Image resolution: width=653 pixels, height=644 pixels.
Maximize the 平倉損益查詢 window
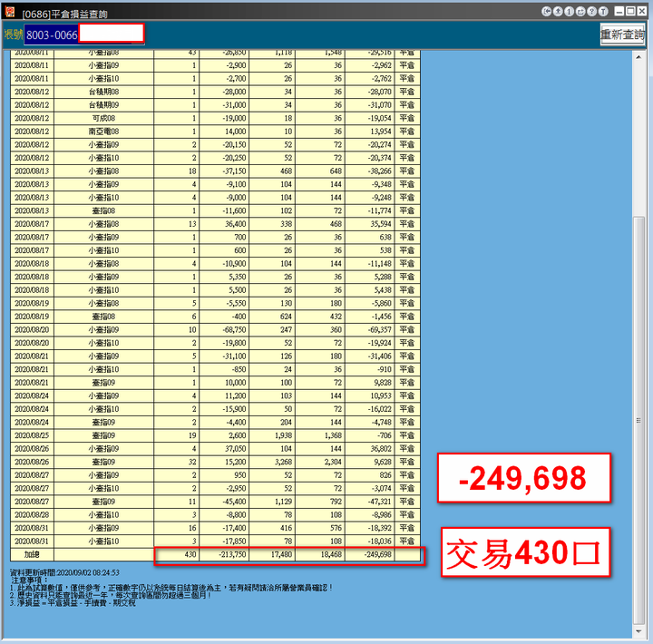pyautogui.click(x=630, y=11)
